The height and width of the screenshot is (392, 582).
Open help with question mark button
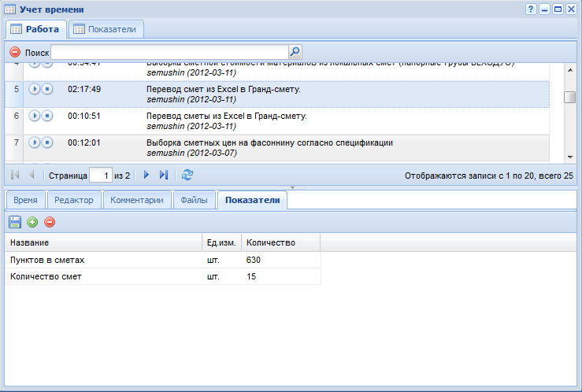(531, 9)
